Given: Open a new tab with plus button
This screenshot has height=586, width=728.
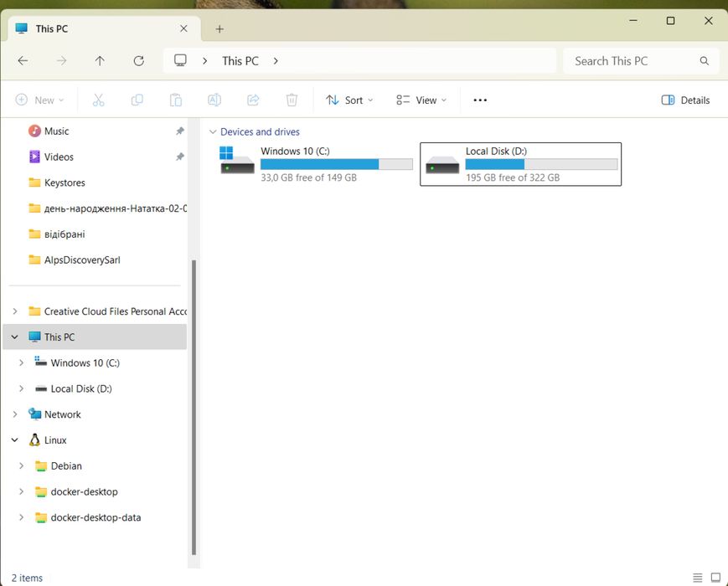Looking at the screenshot, I should 219,29.
